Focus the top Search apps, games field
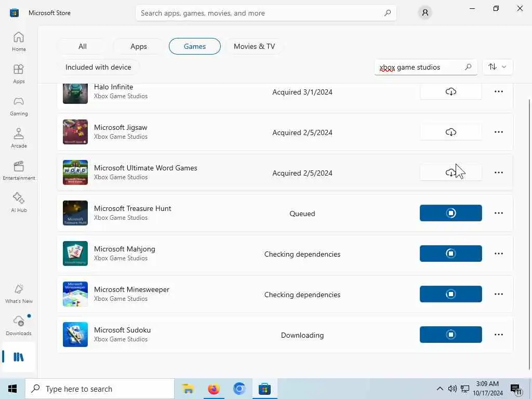 pyautogui.click(x=265, y=13)
